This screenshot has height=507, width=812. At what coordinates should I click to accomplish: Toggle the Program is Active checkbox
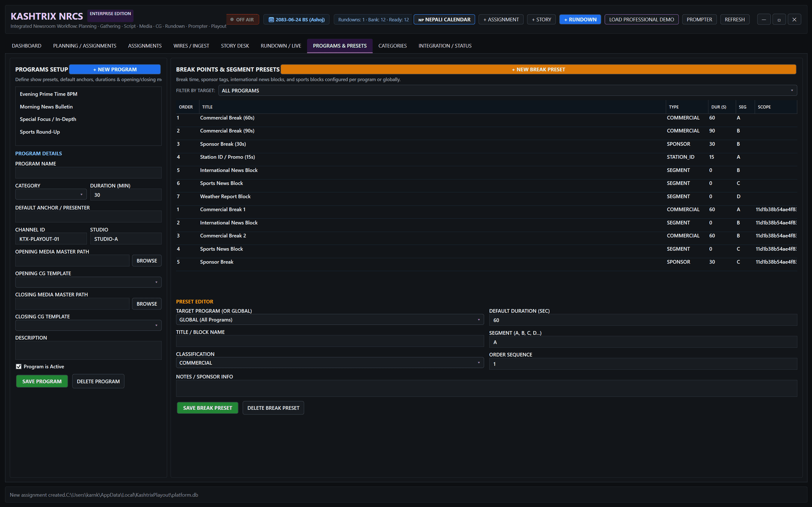point(19,367)
